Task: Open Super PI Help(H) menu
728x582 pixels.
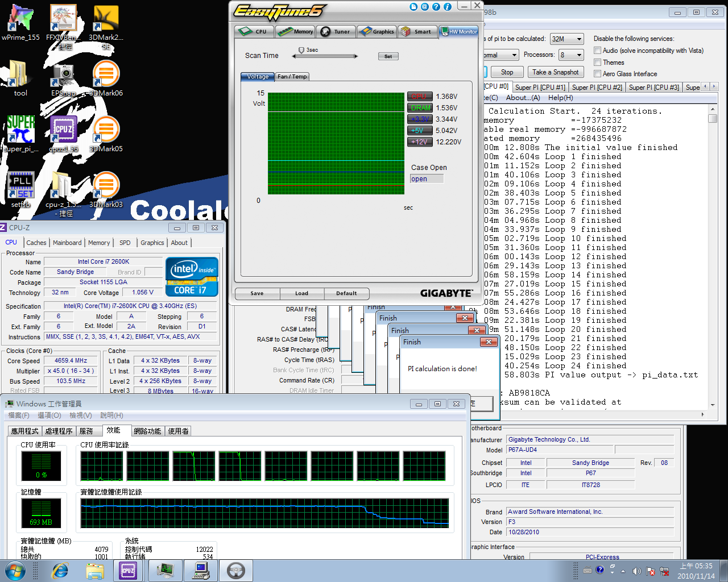Action: [x=560, y=98]
